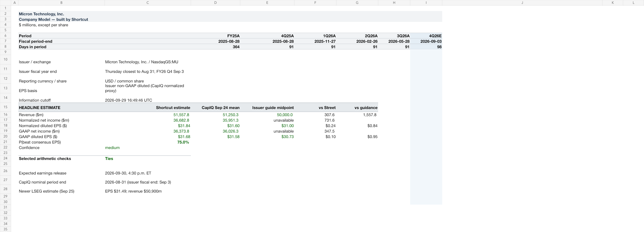Click the 'vs guidance' column header
The height and width of the screenshot is (232, 644).
pos(357,108)
